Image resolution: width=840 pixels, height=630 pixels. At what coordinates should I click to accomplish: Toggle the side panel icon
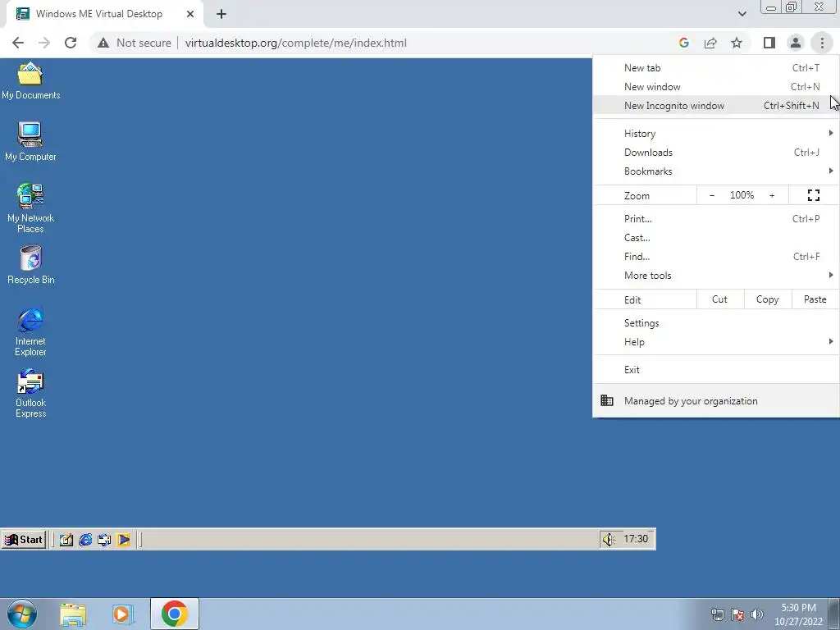[769, 43]
